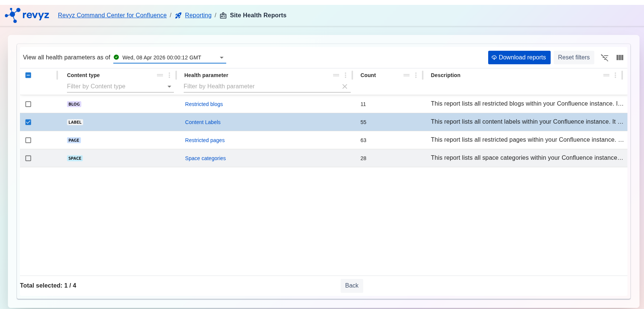
Task: Click Download reports button
Action: [519, 58]
